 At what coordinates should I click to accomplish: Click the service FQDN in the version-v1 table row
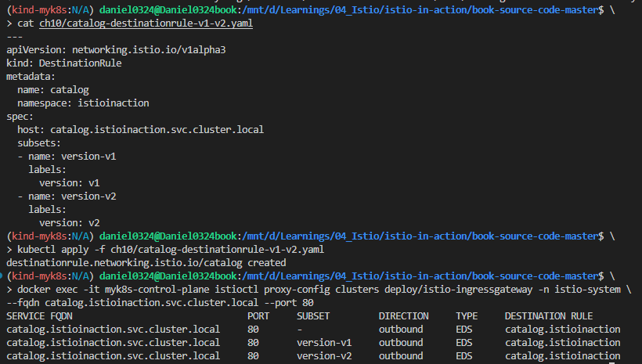pos(114,343)
